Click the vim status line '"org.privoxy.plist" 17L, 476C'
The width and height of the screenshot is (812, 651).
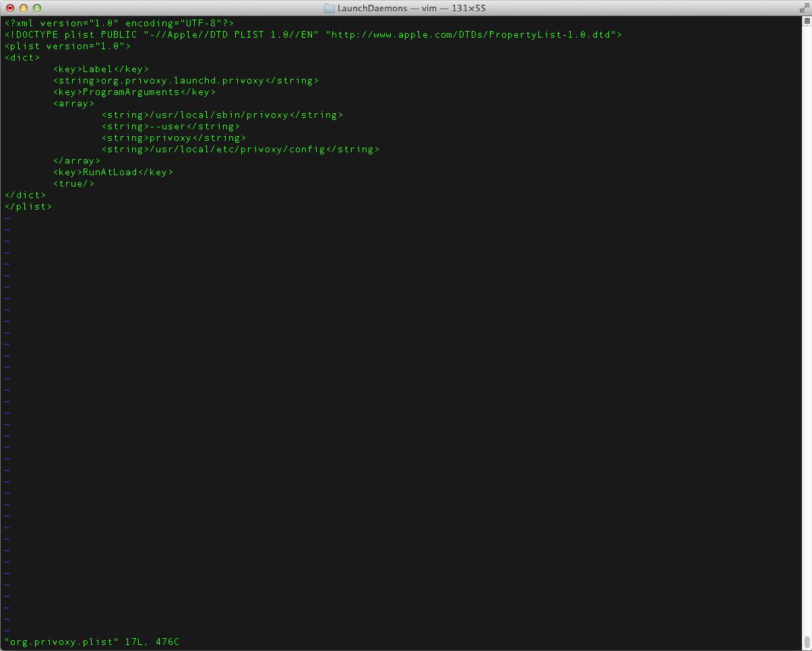92,642
